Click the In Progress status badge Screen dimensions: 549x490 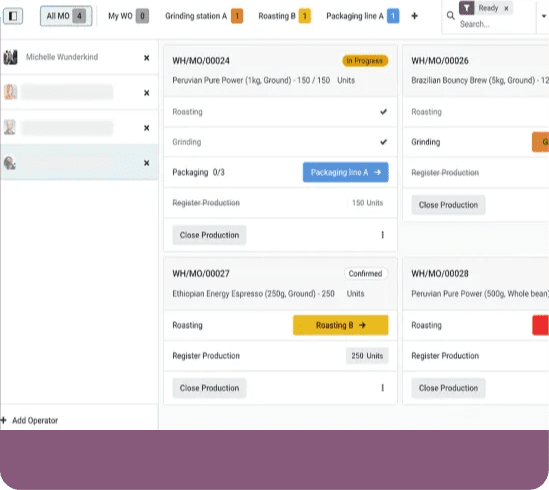pos(365,61)
